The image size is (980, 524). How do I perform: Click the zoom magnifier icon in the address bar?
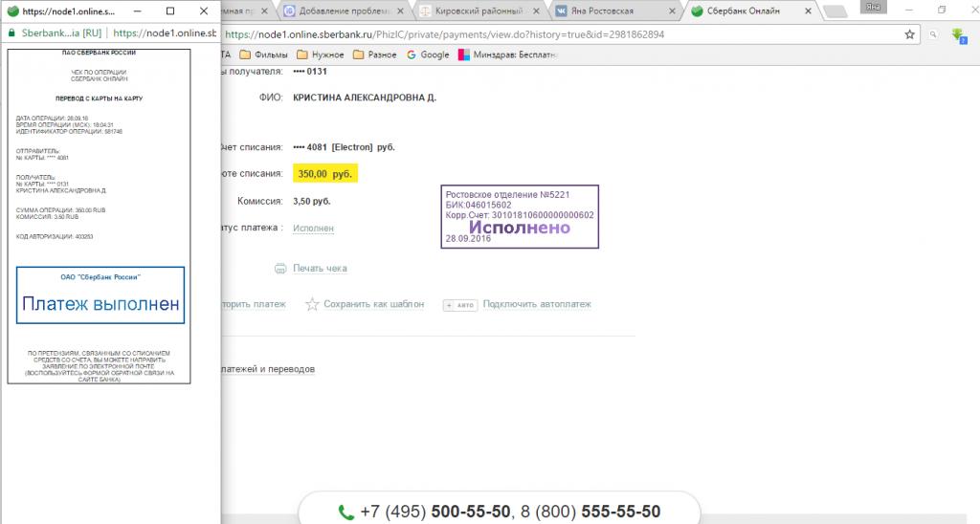tap(933, 35)
